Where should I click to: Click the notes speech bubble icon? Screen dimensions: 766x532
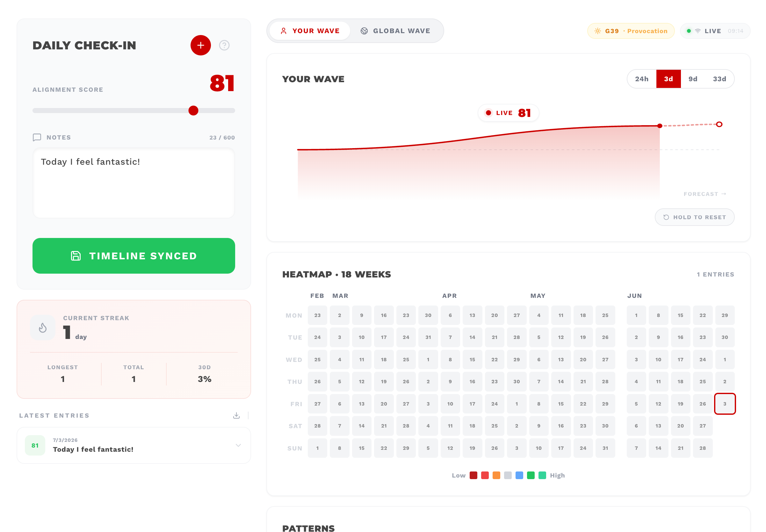37,137
